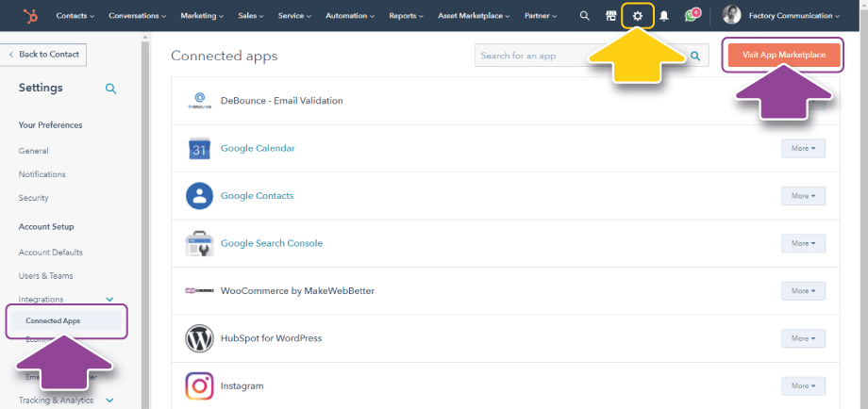
Task: Open the Asset Marketplace menu
Action: (x=474, y=16)
